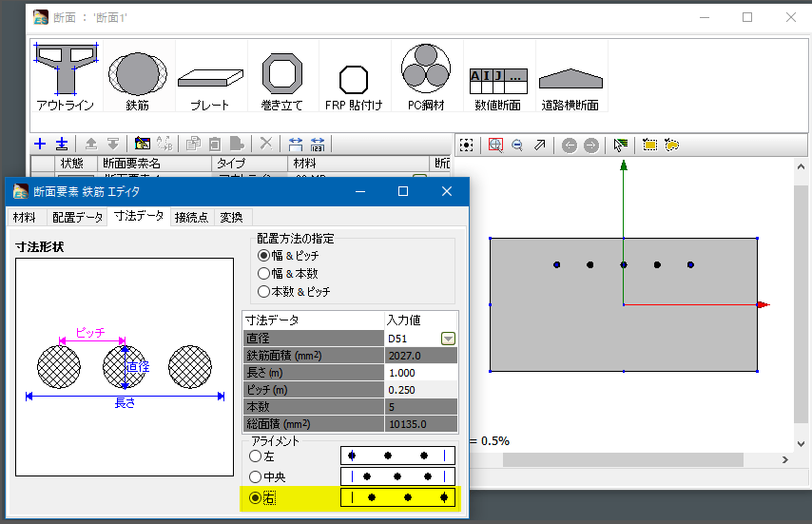The image size is (812, 524).
Task: Switch to the 材料 tab
Action: coord(25,217)
